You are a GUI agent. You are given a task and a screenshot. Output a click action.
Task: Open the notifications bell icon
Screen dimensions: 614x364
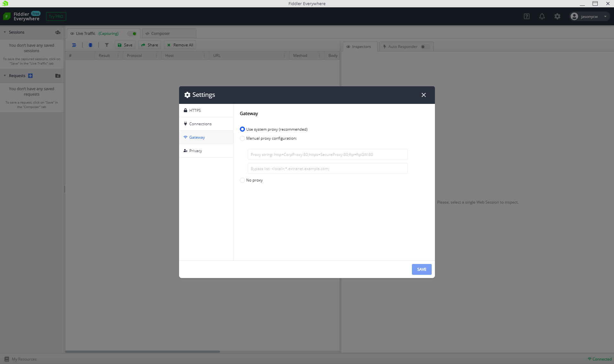tap(542, 16)
